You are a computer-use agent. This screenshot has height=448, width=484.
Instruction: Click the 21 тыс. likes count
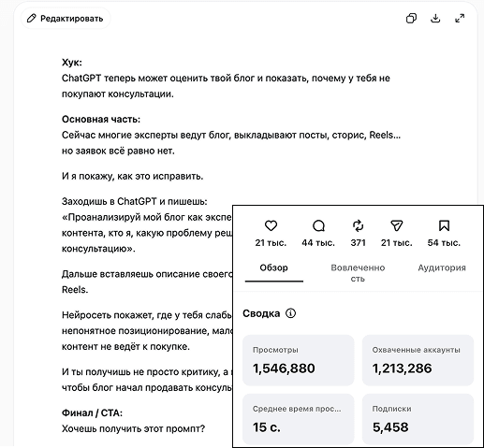point(271,243)
